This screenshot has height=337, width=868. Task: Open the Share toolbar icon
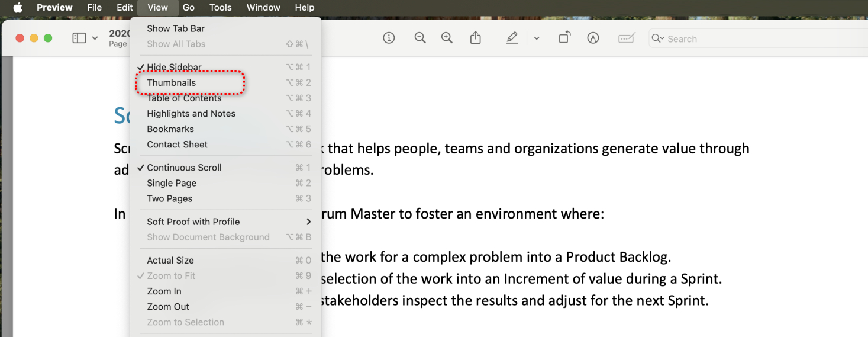pyautogui.click(x=476, y=38)
